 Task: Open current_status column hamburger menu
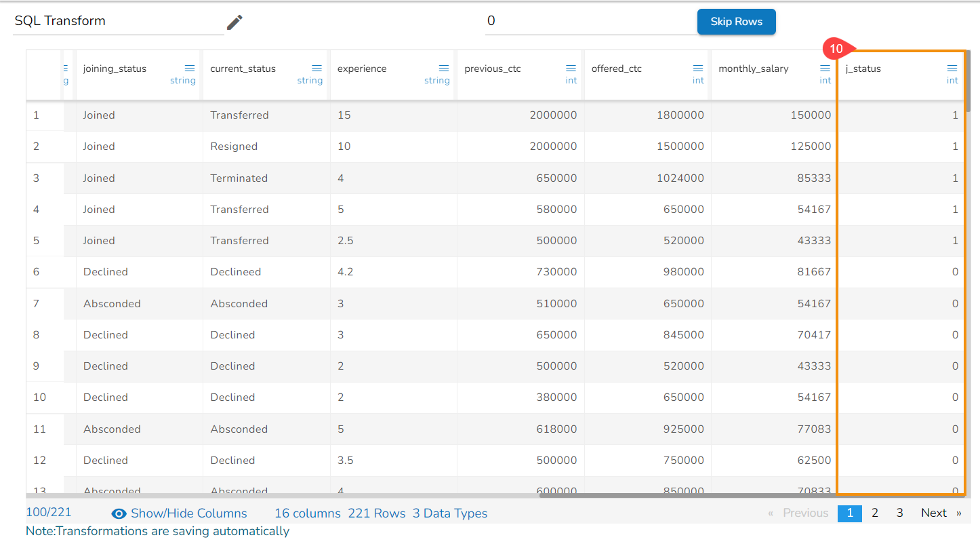[x=317, y=69]
